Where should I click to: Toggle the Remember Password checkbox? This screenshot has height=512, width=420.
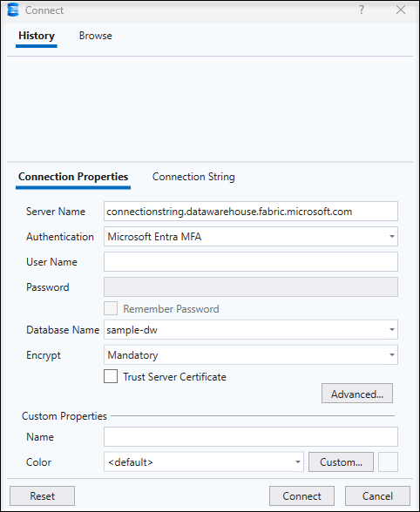111,308
